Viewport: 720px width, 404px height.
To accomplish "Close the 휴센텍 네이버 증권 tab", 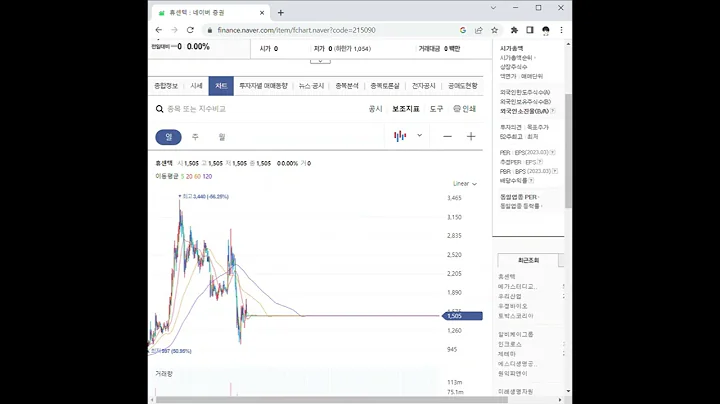I will pyautogui.click(x=262, y=13).
